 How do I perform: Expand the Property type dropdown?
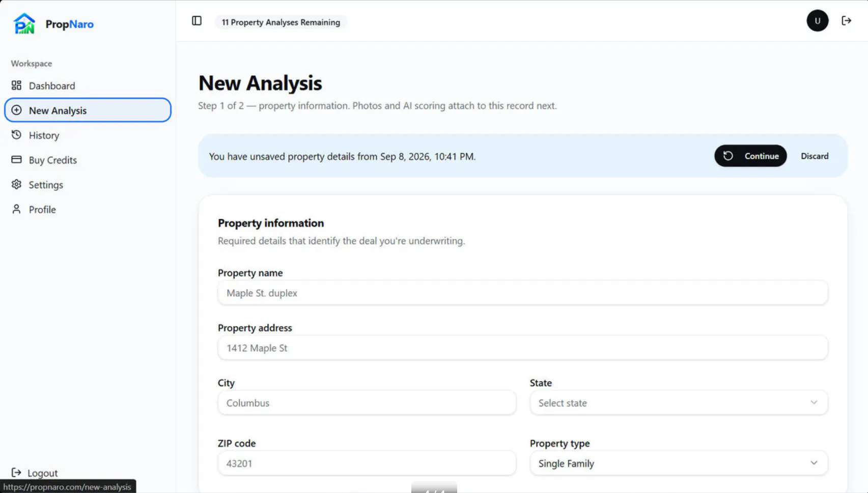pos(679,463)
